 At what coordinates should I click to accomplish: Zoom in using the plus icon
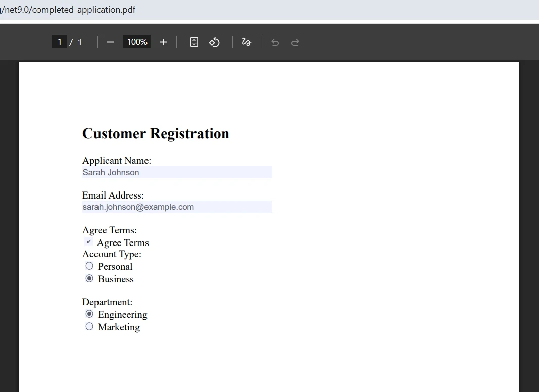pos(163,42)
